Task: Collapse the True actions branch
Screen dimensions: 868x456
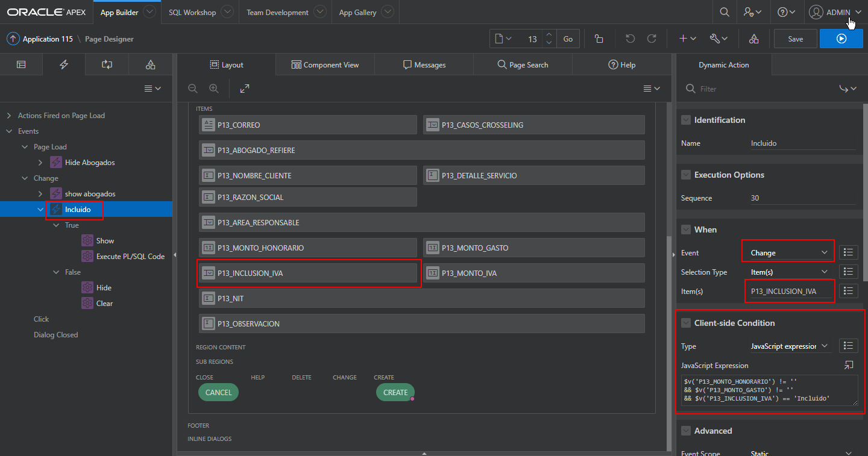Action: (56, 225)
